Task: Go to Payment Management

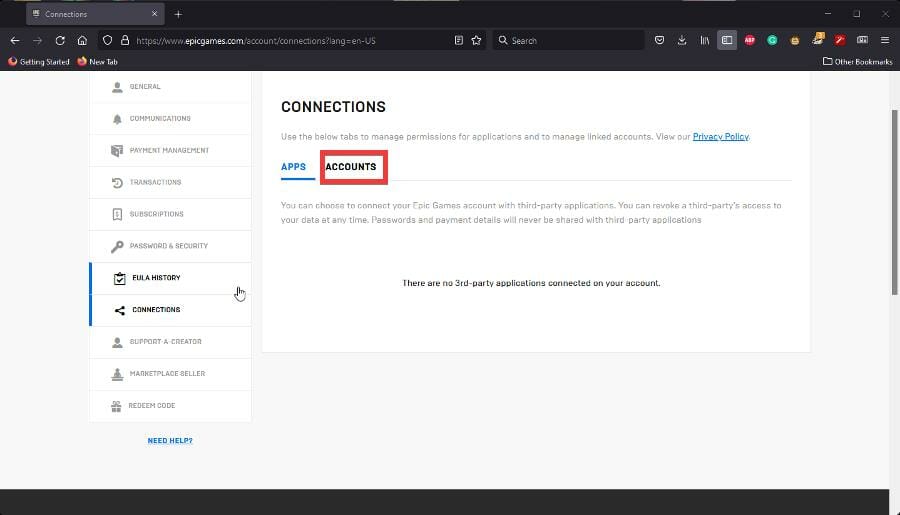Action: [170, 150]
